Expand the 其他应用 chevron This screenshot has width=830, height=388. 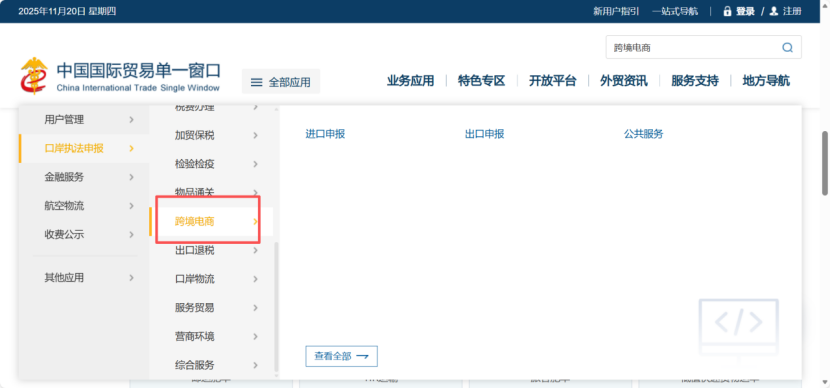point(131,277)
